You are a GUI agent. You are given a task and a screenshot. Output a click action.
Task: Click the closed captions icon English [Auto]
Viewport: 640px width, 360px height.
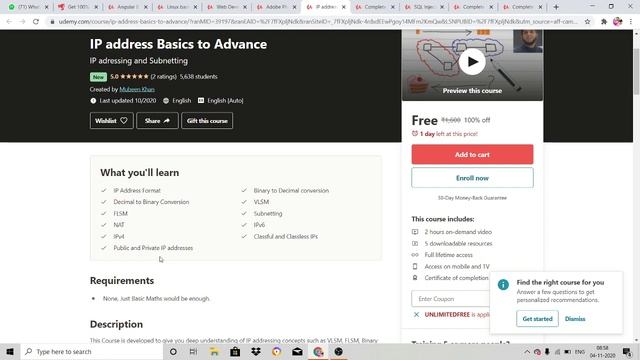(201, 100)
